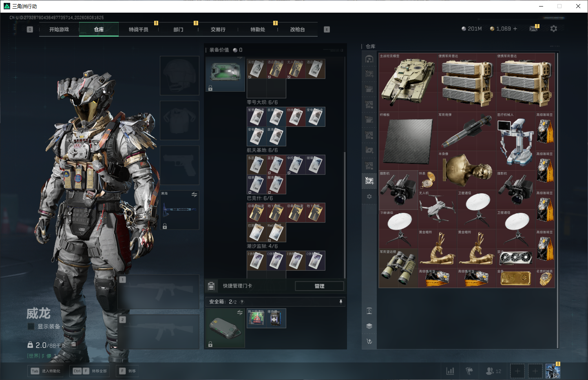Select the 半身像 golden bust item
588x380 pixels.
tap(467, 171)
